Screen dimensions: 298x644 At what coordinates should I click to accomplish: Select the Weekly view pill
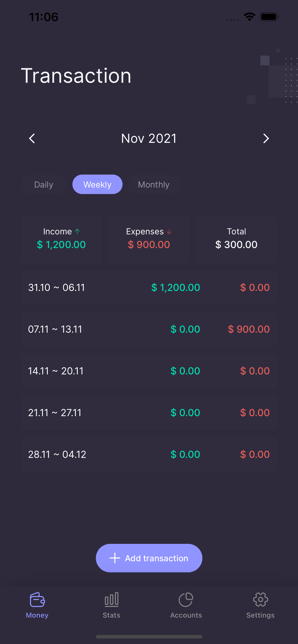97,185
